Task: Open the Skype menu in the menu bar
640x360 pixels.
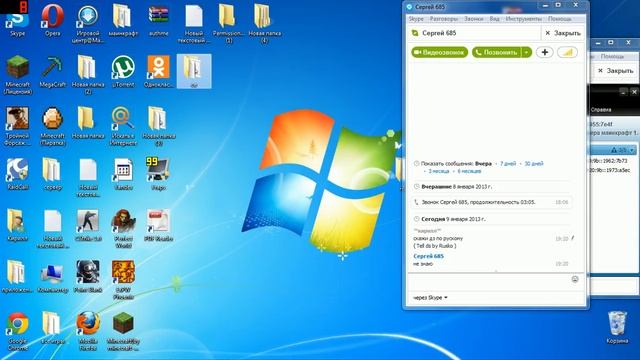Action: point(416,19)
